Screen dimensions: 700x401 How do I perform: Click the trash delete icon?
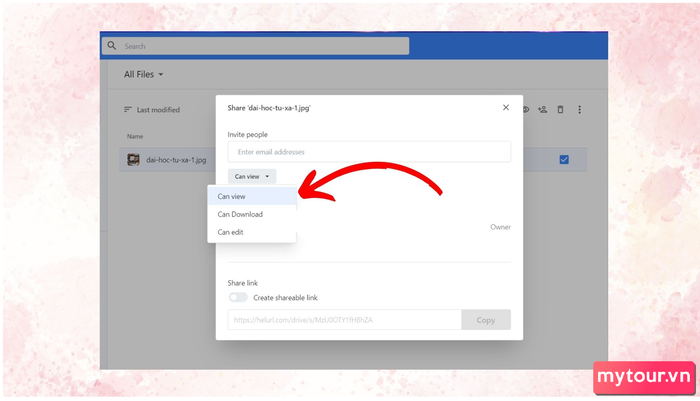[560, 109]
